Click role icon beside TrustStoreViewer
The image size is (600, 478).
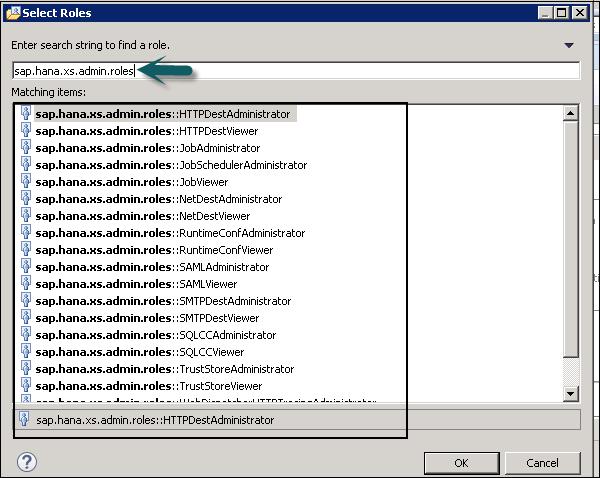pos(26,385)
